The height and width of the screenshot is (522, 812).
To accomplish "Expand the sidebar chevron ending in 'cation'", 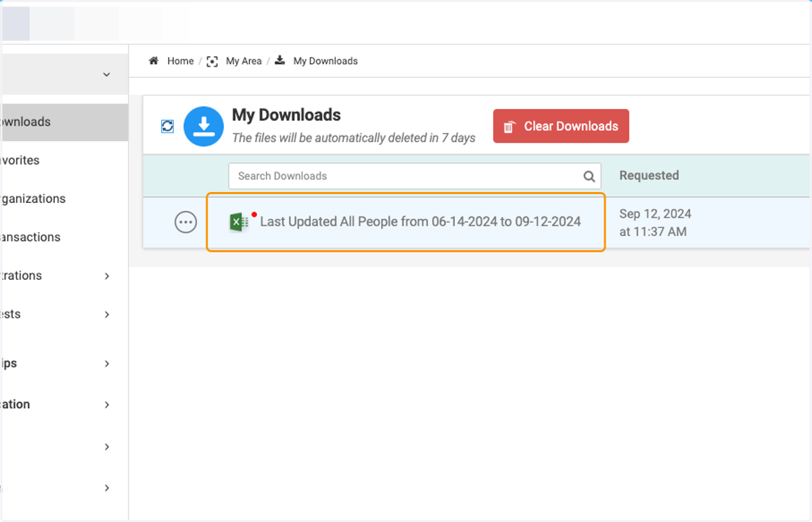I will 107,405.
